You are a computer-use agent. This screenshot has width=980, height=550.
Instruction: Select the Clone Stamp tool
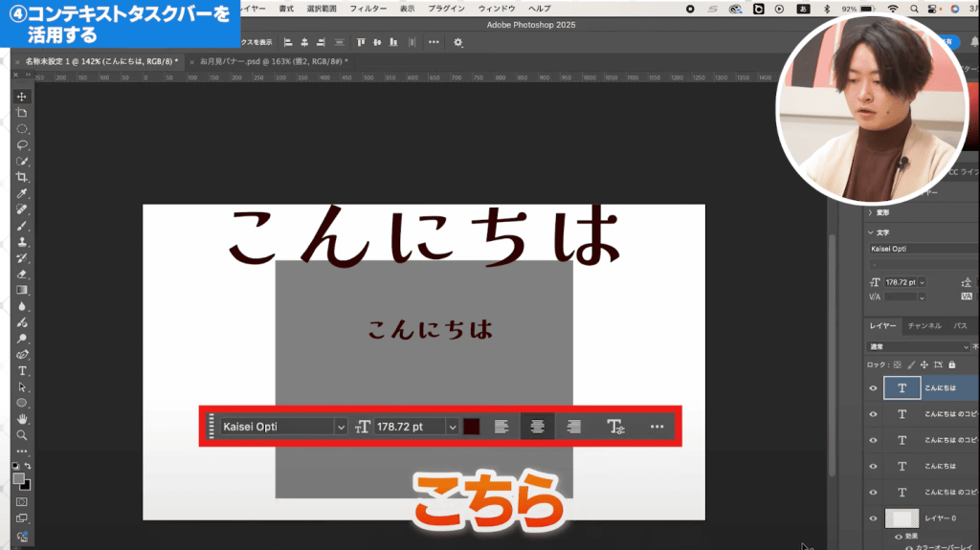[22, 242]
